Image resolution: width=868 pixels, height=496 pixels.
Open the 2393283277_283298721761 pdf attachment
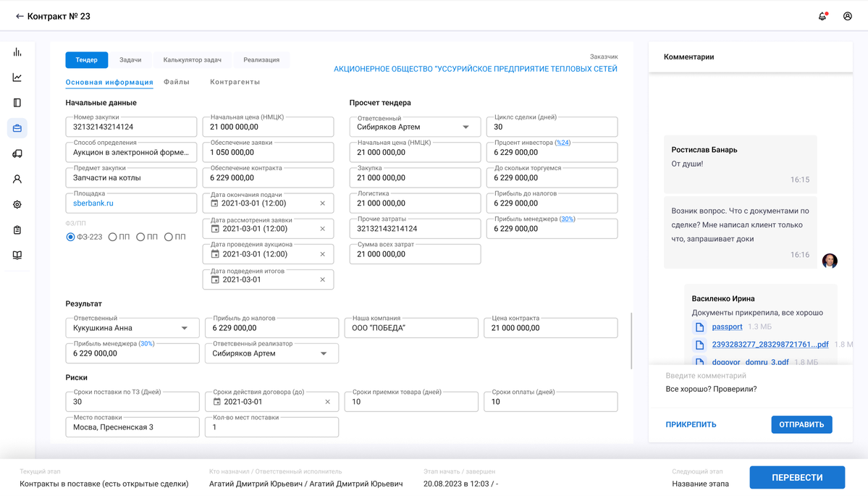click(770, 345)
